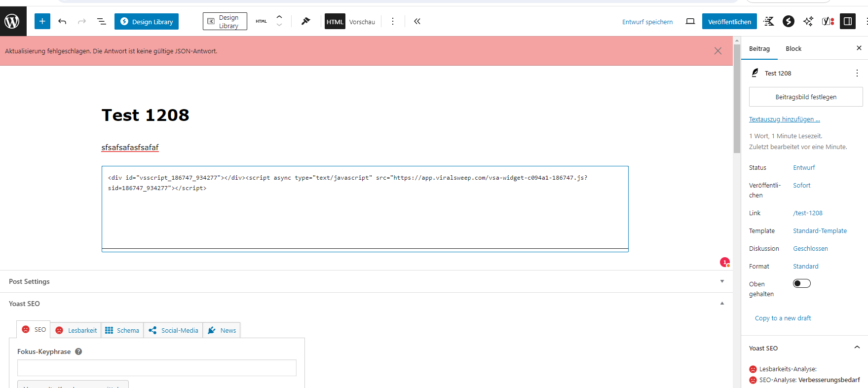868x388 pixels.
Task: Collapse Yoast SEO section in sidebar
Action: [857, 348]
